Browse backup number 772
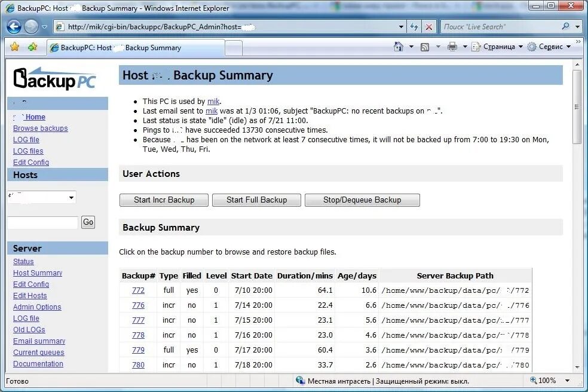This screenshot has width=588, height=392. point(139,290)
